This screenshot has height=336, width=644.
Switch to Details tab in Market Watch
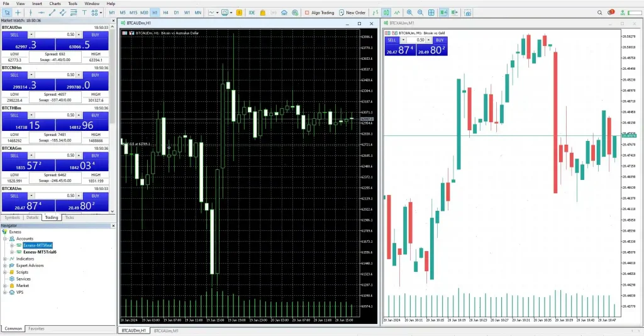(33, 218)
